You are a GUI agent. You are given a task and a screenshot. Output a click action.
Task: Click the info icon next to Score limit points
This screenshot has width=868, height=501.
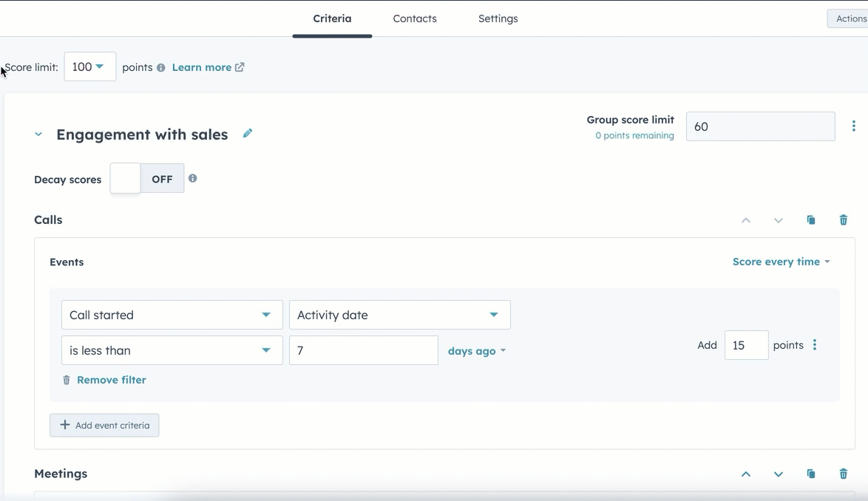coord(162,67)
